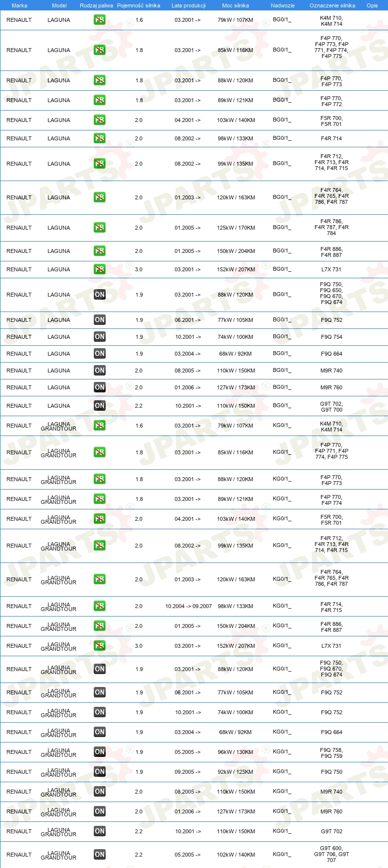Screen dimensions: 388x868
Task: Click petrol icon in BG0/1_ 152kW / 207KM row
Action: tap(100, 269)
